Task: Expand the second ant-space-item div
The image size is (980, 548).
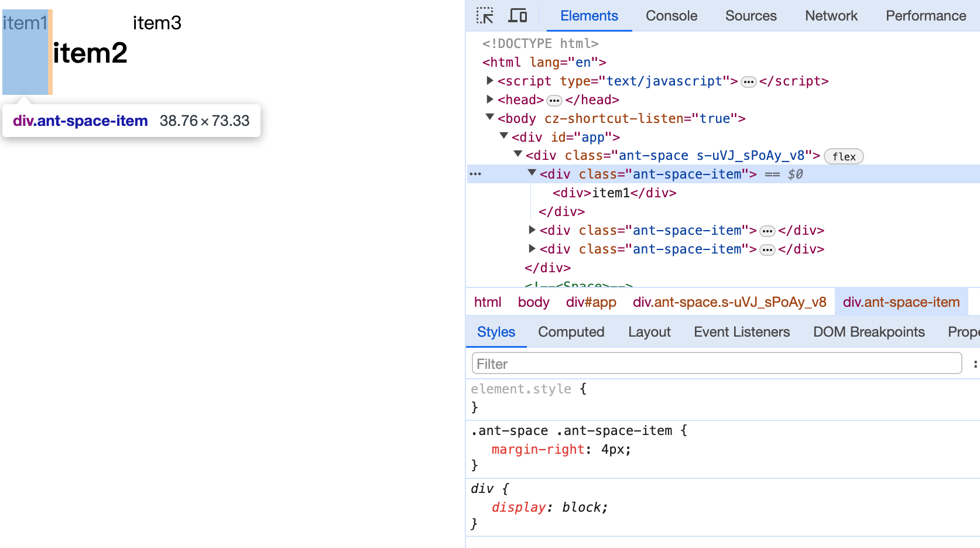Action: pyautogui.click(x=532, y=230)
